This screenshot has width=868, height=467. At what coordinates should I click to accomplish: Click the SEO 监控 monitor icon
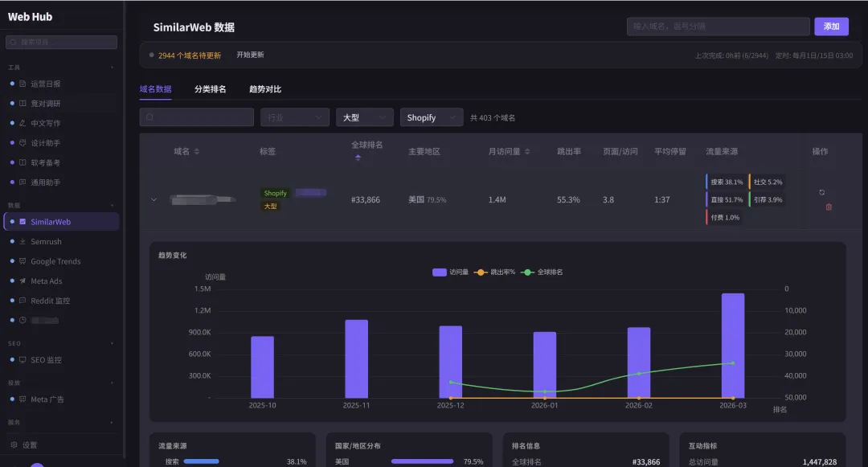pyautogui.click(x=23, y=359)
